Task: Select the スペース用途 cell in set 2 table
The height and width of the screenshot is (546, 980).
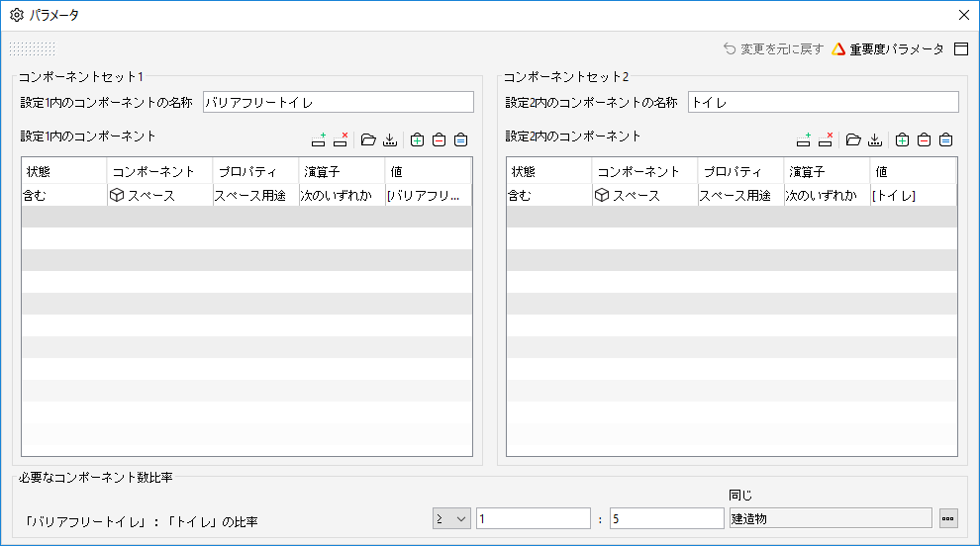Action: pyautogui.click(x=740, y=196)
